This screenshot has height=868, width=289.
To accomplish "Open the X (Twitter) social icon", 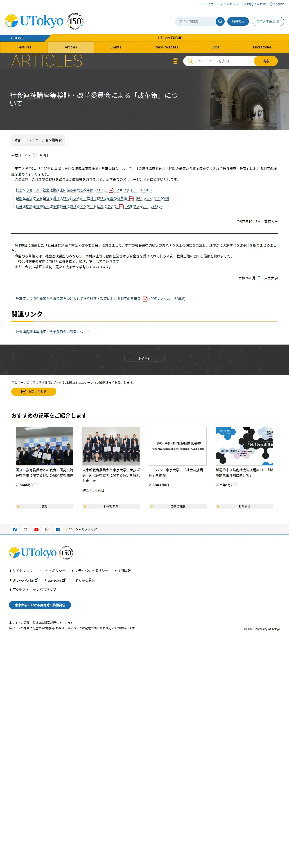I will (26, 529).
